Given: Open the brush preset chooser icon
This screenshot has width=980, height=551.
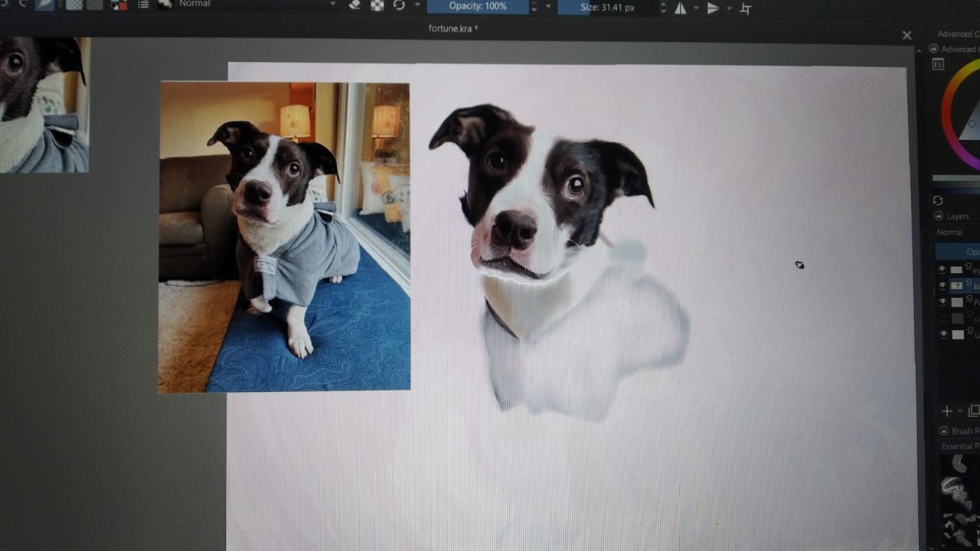Looking at the screenshot, I should click(165, 5).
